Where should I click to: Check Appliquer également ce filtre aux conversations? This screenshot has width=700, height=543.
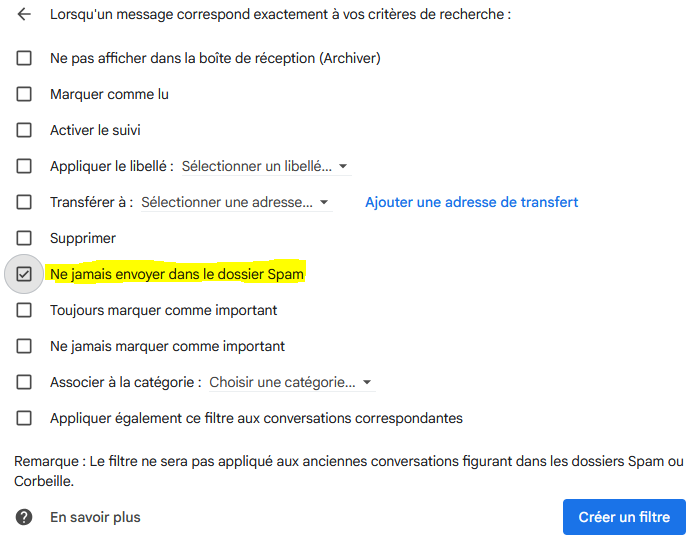[x=24, y=418]
